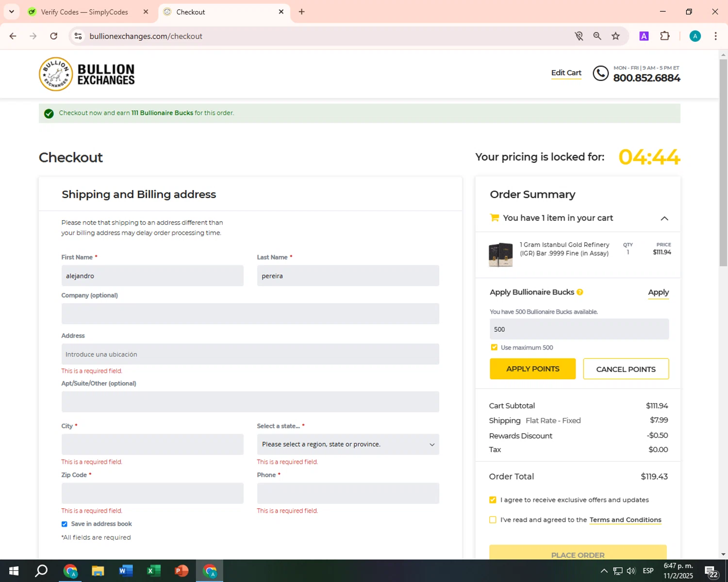Click the Bullionaire Bucks amount field

pyautogui.click(x=579, y=329)
